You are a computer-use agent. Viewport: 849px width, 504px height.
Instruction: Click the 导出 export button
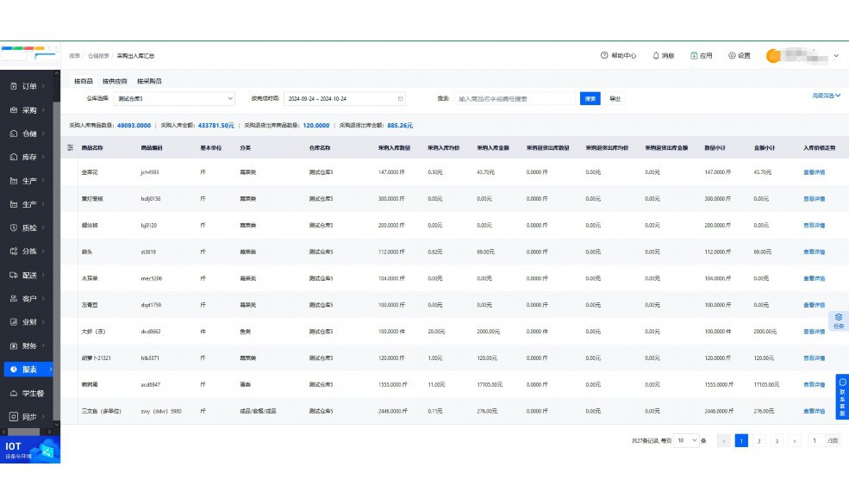615,98
